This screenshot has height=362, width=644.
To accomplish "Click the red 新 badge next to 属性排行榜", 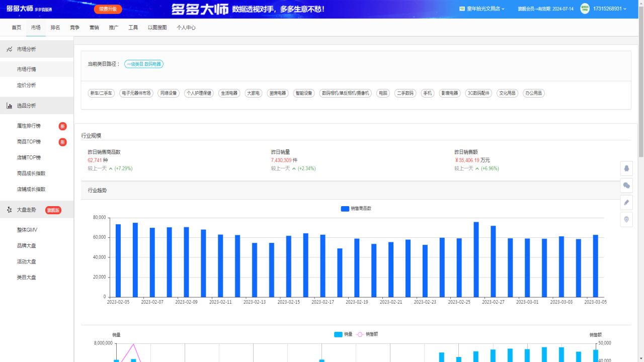I will [x=62, y=126].
